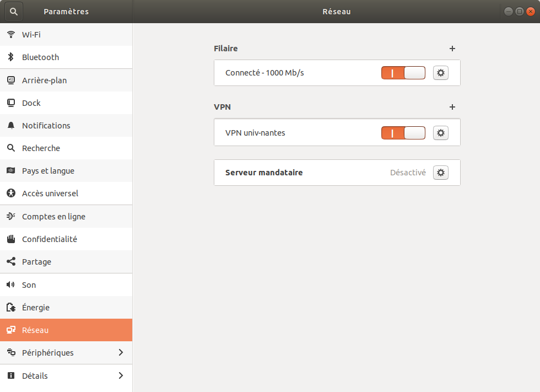Click the Énergie power icon
This screenshot has height=392, width=540.
point(10,307)
